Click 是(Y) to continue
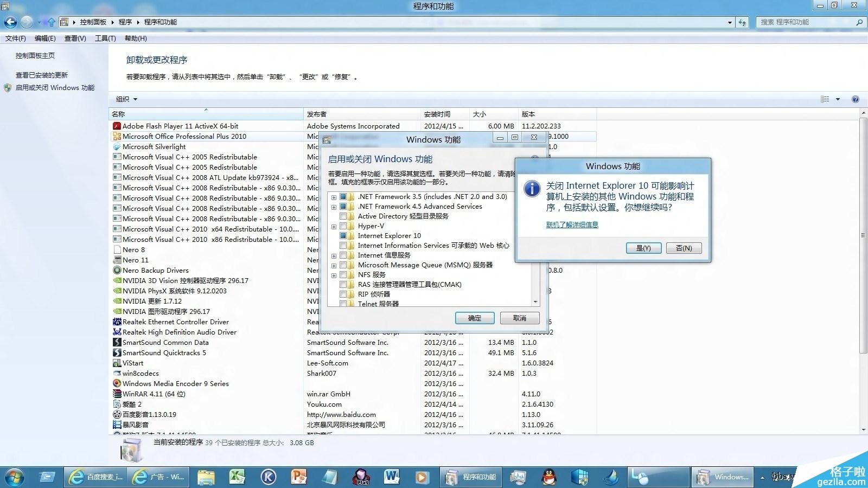 [x=643, y=248]
